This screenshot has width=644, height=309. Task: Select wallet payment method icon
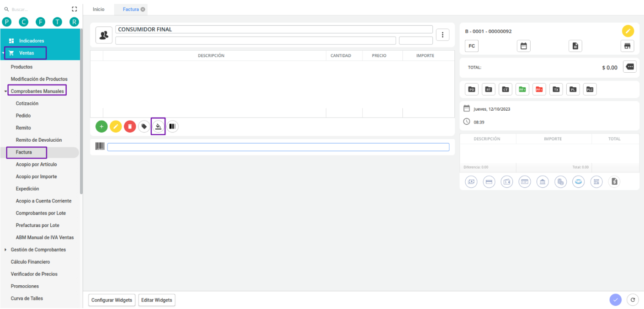[507, 182]
